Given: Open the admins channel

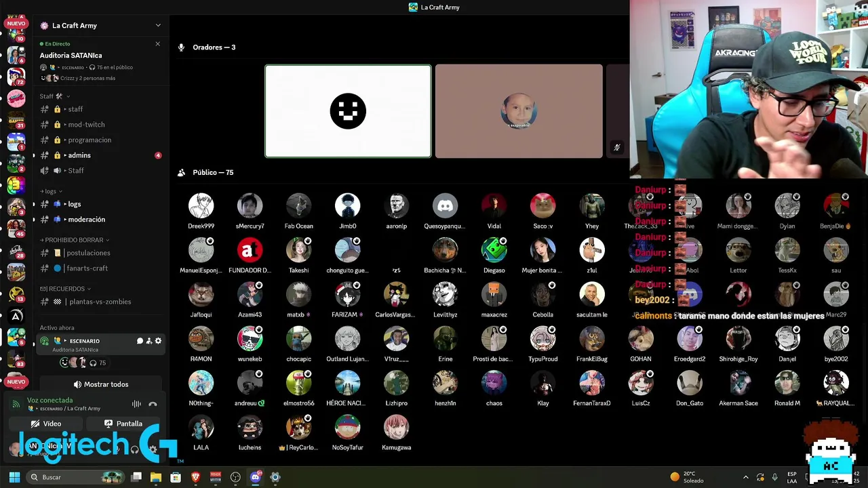Looking at the screenshot, I should pos(100,155).
